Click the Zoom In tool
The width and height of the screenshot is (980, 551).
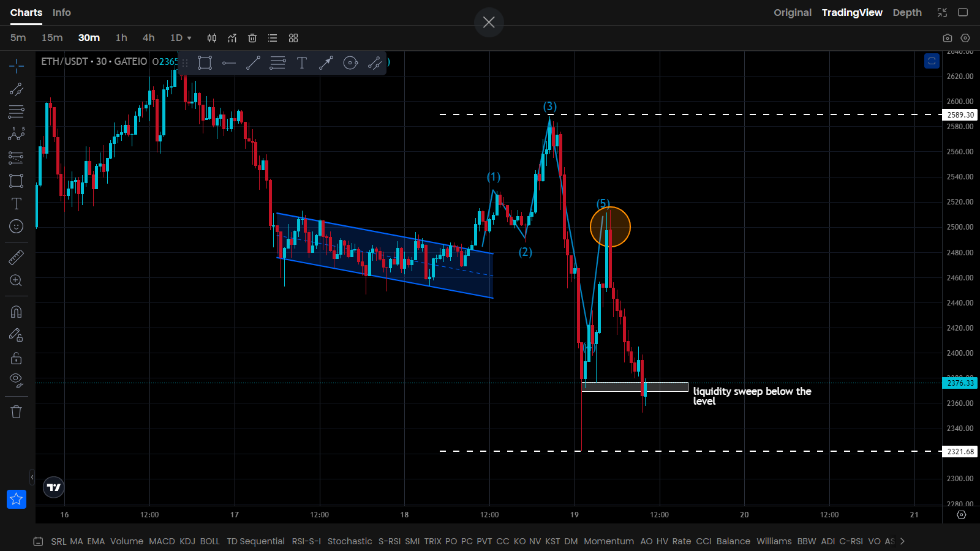click(17, 280)
